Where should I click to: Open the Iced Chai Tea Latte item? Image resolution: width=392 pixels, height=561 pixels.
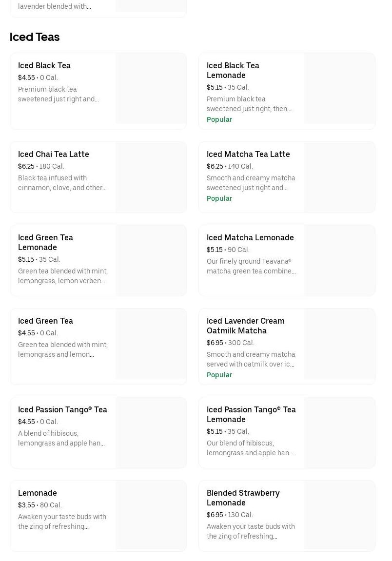(54, 154)
